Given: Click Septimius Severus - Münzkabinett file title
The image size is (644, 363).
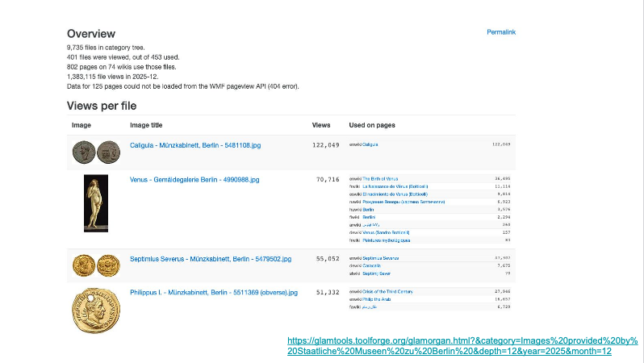Looking at the screenshot, I should point(210,259).
